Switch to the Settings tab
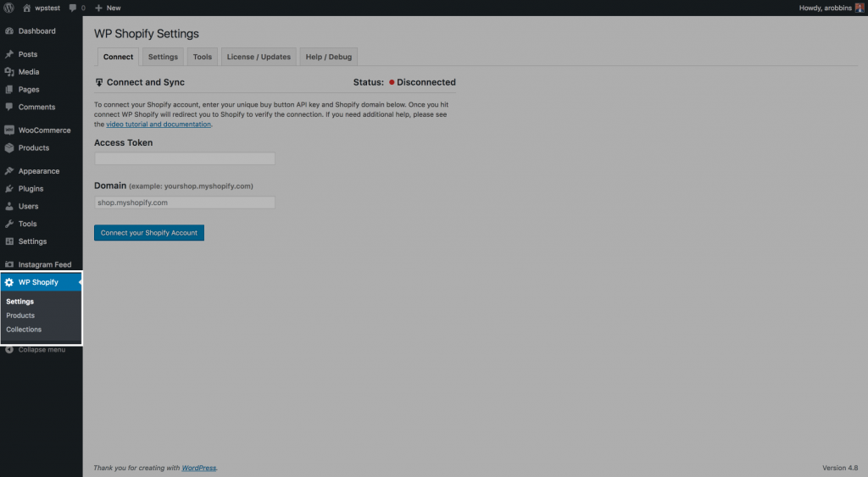Screen dimensions: 868x477 [163, 57]
